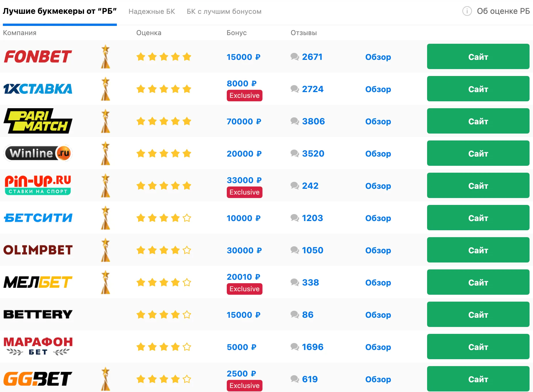This screenshot has width=533, height=392.
Task: Open the 1xСтавка Обзор review link
Action: tap(378, 89)
